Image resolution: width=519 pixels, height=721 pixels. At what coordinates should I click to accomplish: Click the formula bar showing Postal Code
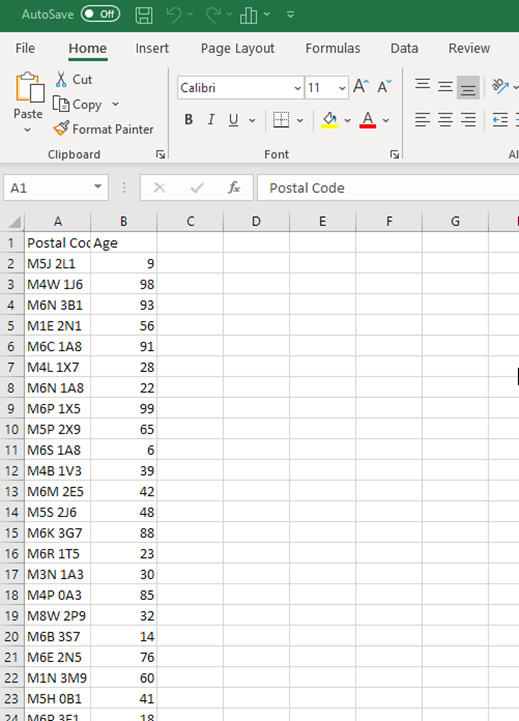coord(388,188)
